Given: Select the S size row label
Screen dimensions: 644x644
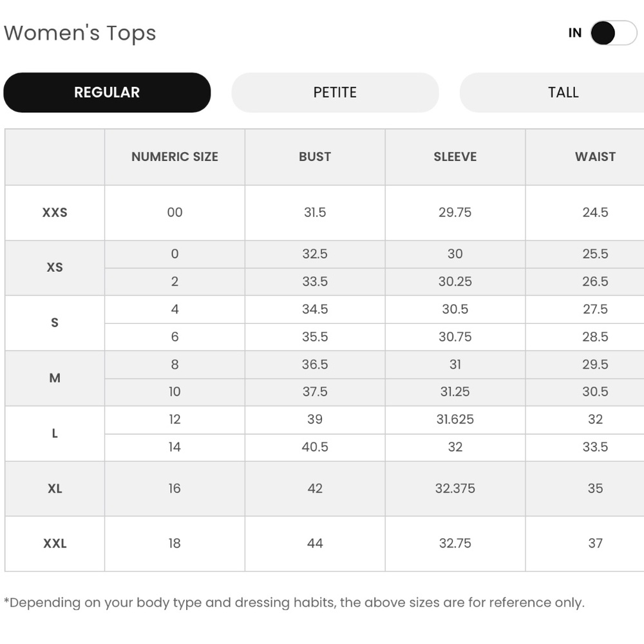Looking at the screenshot, I should pos(55,323).
